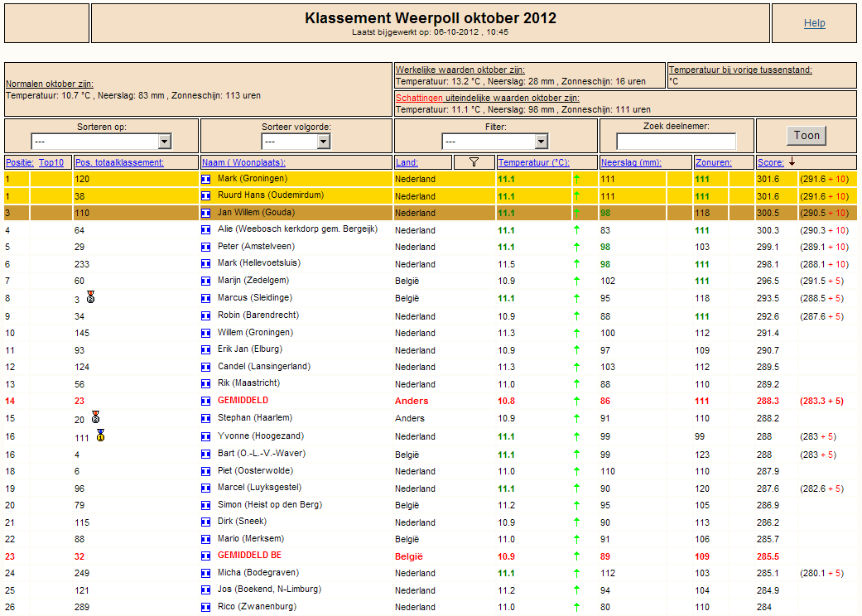The width and height of the screenshot is (862, 616).
Task: Click the blue icon next to Rico (Zwanenburg)
Action: 205,607
